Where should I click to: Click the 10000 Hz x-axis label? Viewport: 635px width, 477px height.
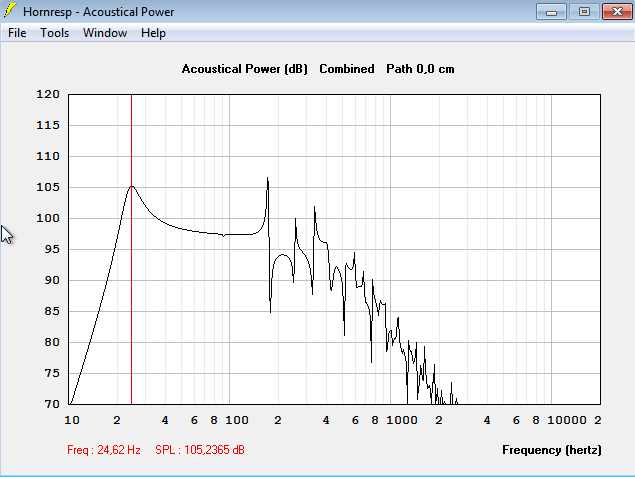[x=567, y=420]
